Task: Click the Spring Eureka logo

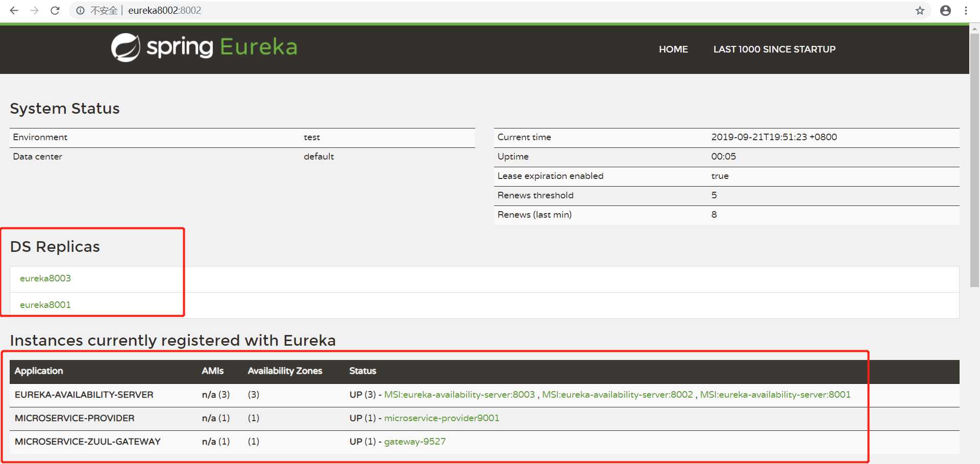Action: coord(204,47)
